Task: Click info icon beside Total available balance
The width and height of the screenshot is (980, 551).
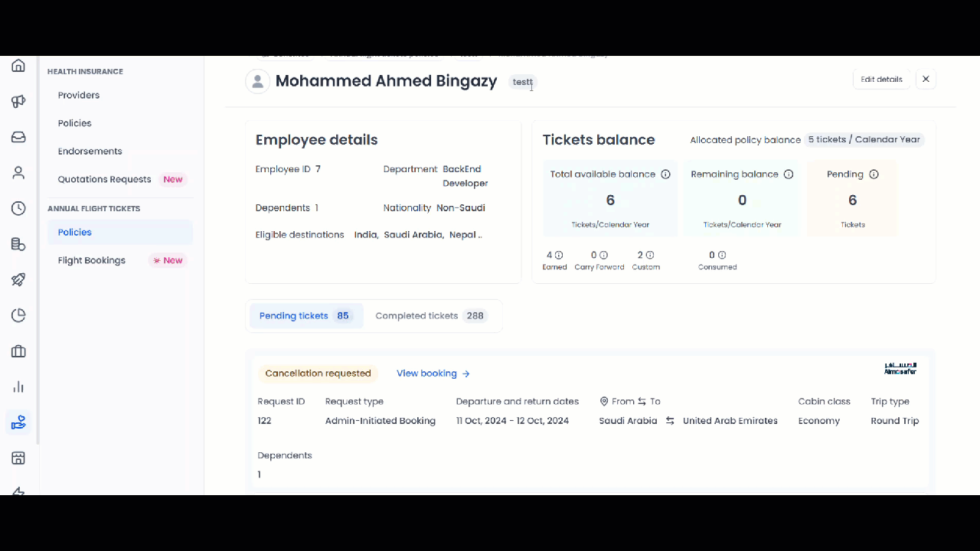Action: point(665,174)
